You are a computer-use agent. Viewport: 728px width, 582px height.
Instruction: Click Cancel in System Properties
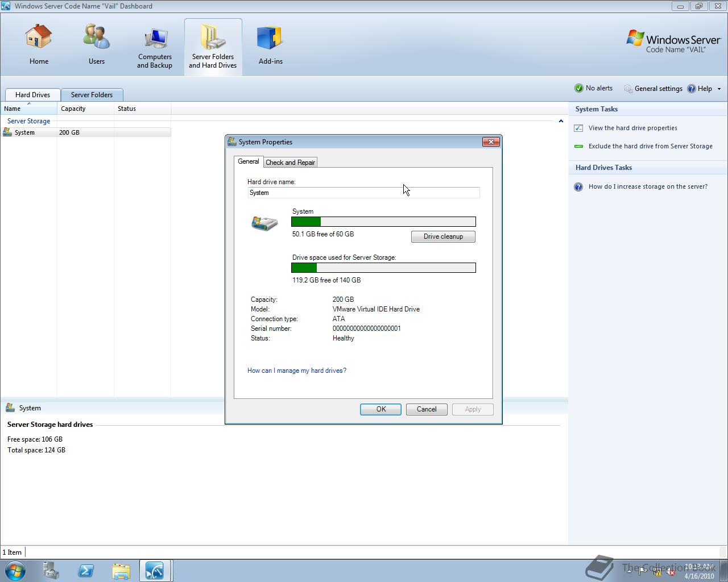coord(427,409)
